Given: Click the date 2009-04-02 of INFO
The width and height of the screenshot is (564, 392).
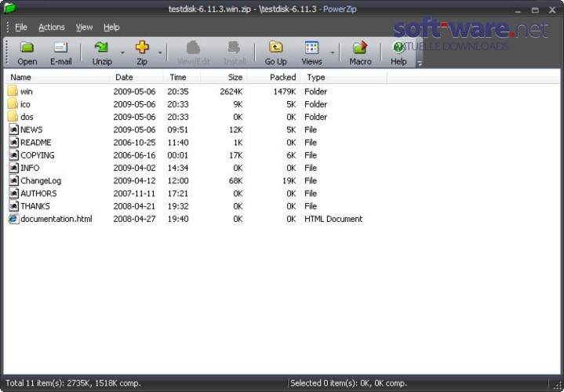Looking at the screenshot, I should pos(134,168).
